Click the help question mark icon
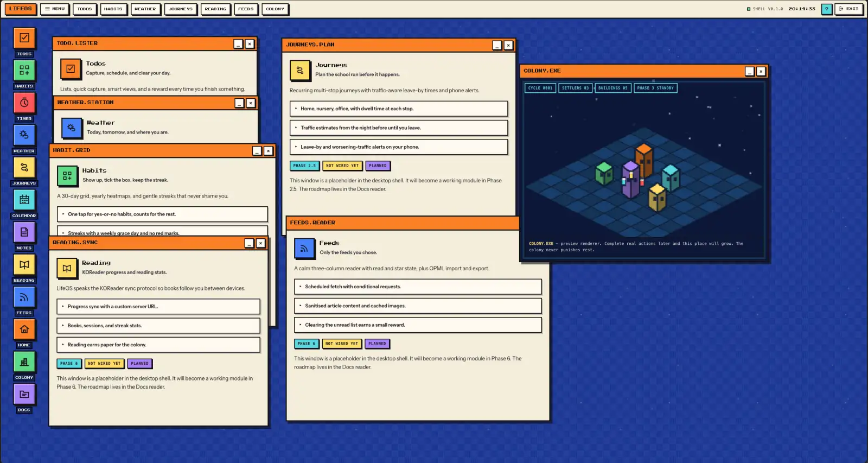The image size is (868, 463). (x=827, y=9)
